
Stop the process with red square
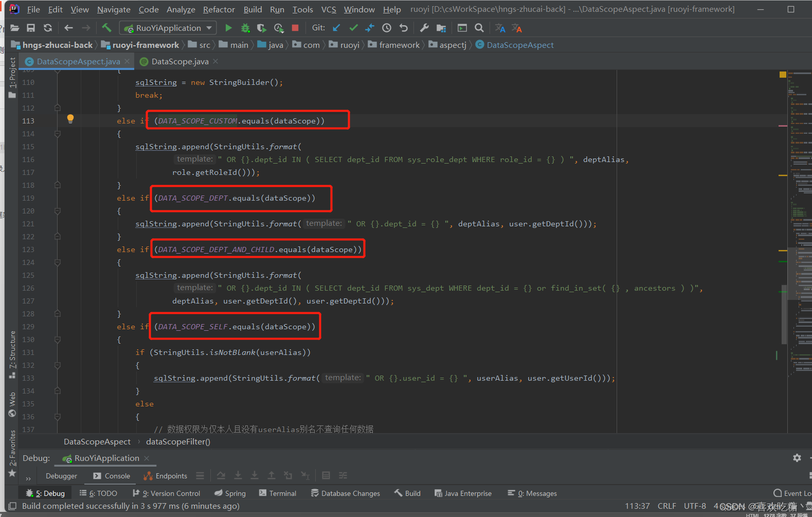pyautogui.click(x=295, y=28)
